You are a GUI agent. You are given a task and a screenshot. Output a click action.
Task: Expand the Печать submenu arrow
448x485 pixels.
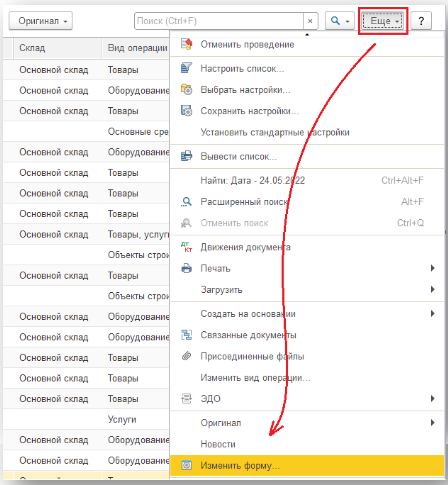[x=433, y=268]
